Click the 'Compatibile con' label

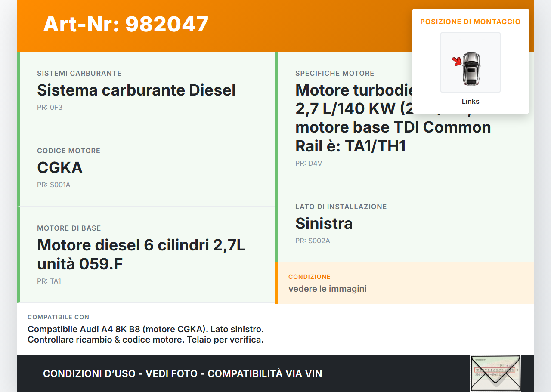[x=59, y=317]
